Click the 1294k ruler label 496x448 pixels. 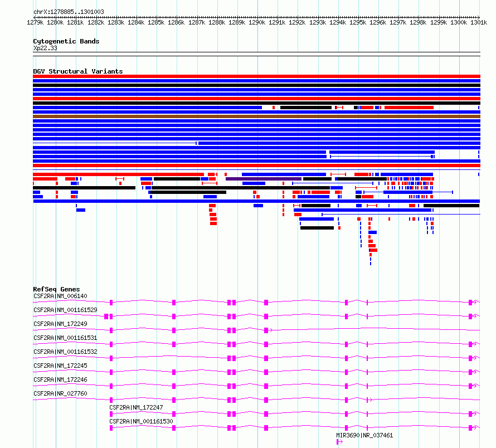(338, 22)
